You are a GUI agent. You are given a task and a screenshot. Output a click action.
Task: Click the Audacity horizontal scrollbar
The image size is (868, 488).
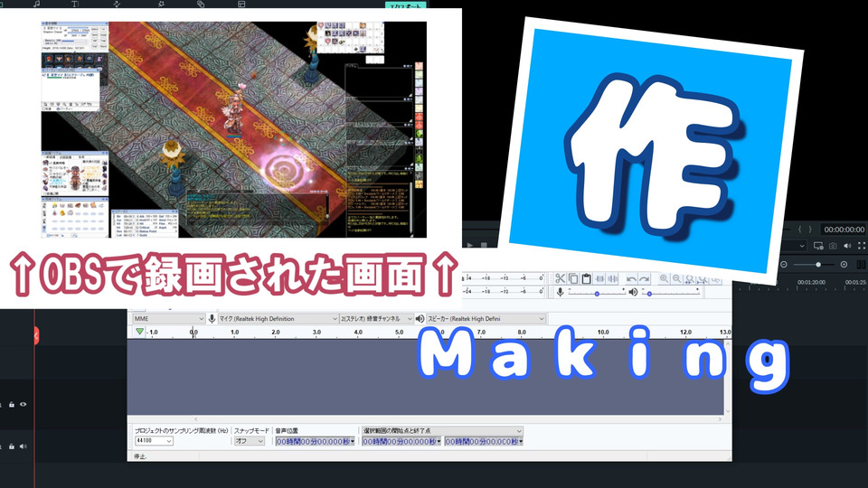458,419
